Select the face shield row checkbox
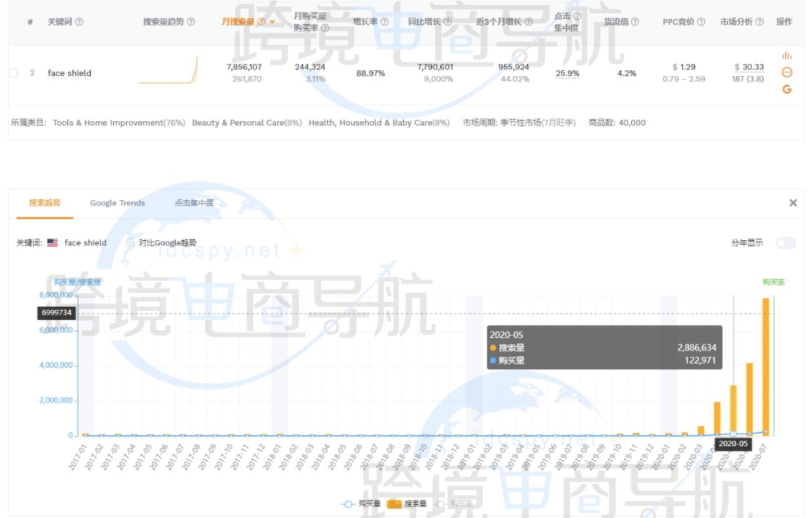Viewport: 812px width, 518px height. click(14, 73)
